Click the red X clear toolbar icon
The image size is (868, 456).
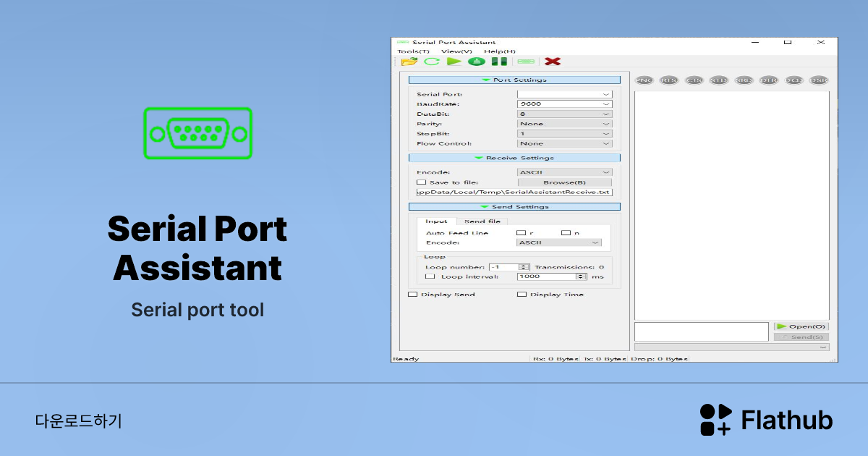pos(552,62)
